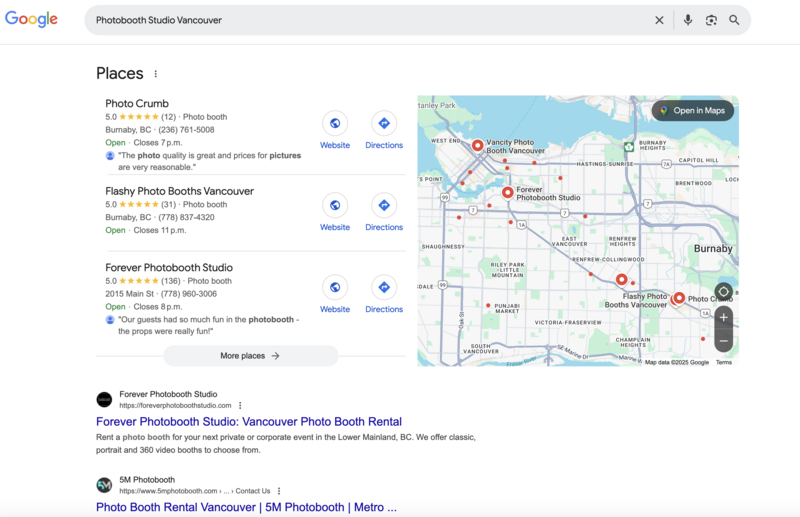Viewport: 800px width, 517px height.
Task: Click Forever Photobooth (136) reviews count
Action: coord(171,281)
